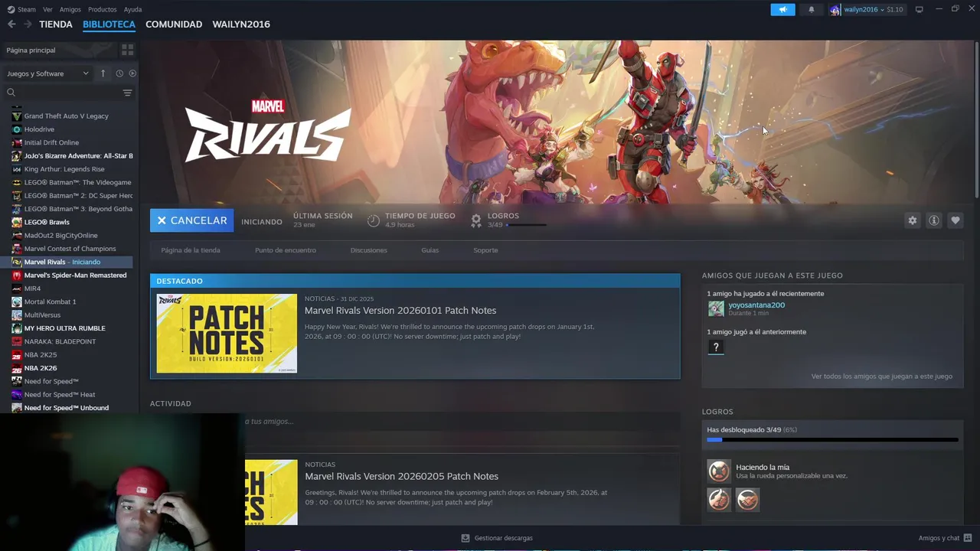Open the Ayuda menu
The image size is (980, 551).
tap(132, 9)
